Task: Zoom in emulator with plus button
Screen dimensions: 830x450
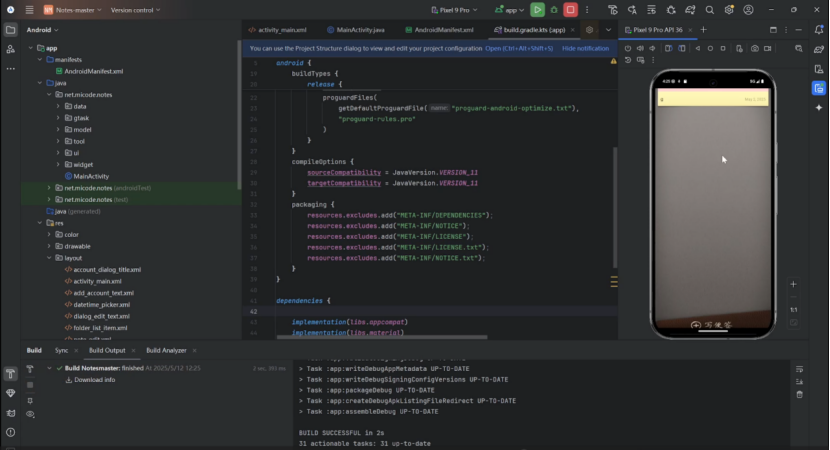Action: click(793, 284)
